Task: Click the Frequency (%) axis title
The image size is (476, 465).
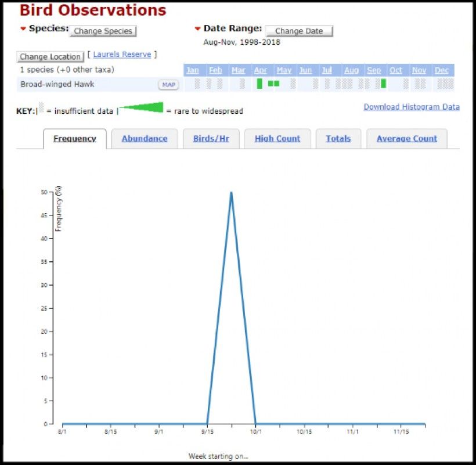Action: pos(59,208)
